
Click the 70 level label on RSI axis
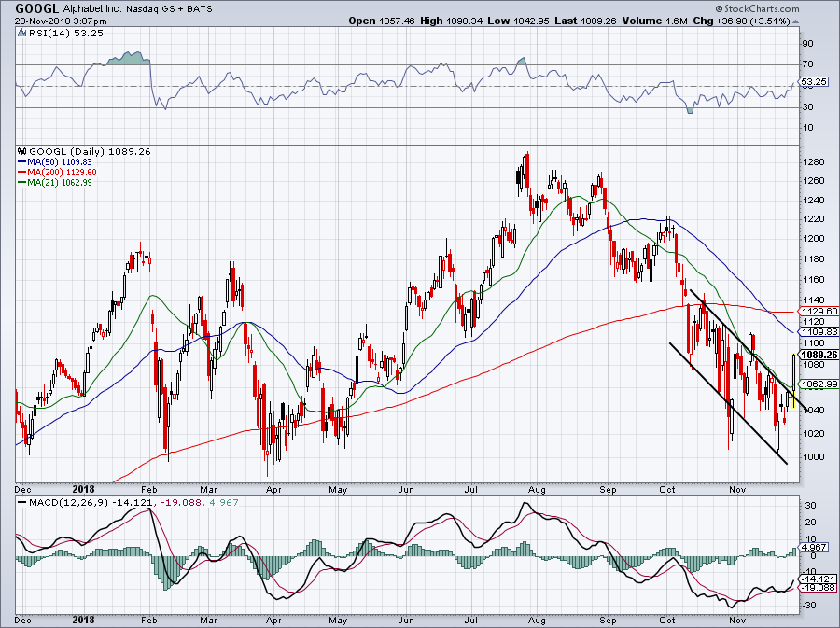(x=808, y=64)
